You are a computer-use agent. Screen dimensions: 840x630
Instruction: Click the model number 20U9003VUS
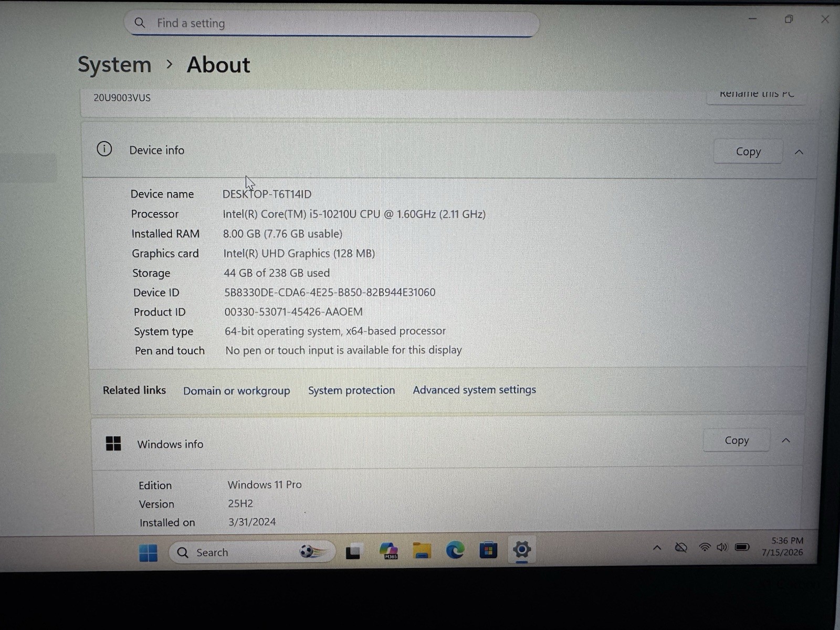[x=122, y=98]
